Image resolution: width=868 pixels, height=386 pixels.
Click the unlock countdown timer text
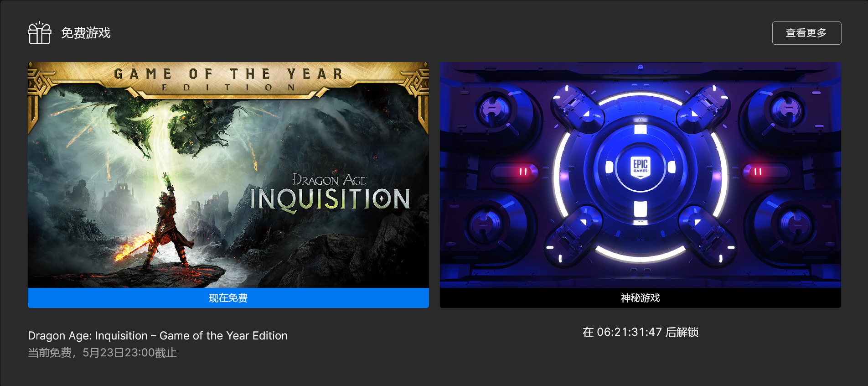[641, 332]
